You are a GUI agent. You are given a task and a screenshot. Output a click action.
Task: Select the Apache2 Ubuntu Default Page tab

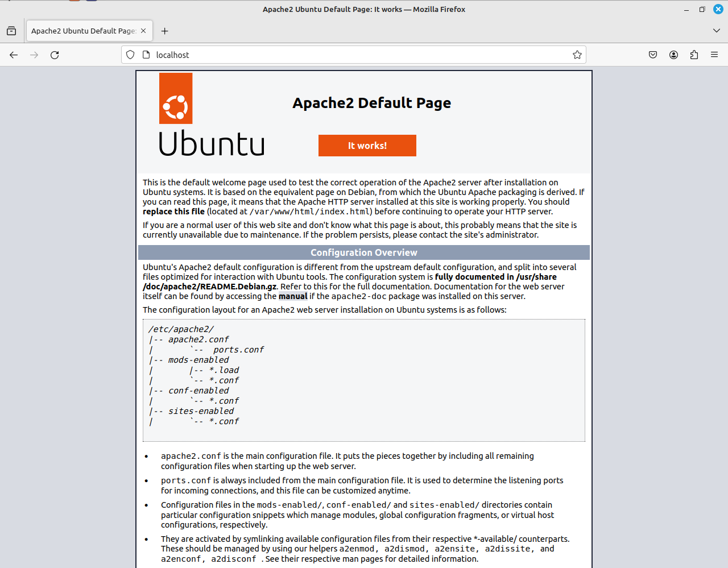[82, 31]
